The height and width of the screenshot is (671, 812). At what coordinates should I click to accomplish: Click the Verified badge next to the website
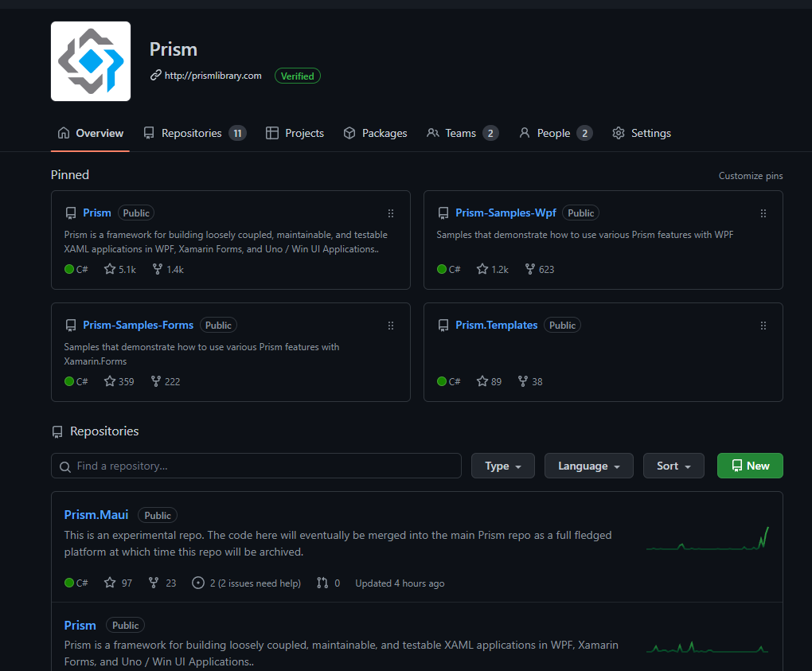297,76
